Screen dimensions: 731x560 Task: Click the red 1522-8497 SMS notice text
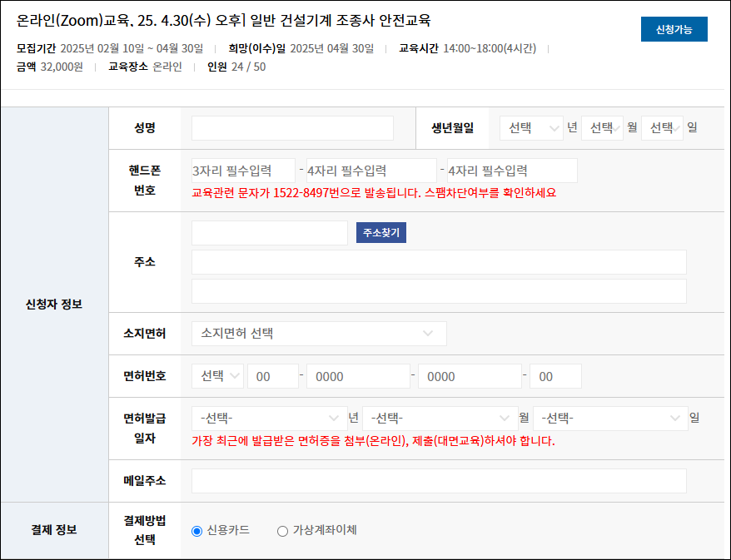coord(374,193)
